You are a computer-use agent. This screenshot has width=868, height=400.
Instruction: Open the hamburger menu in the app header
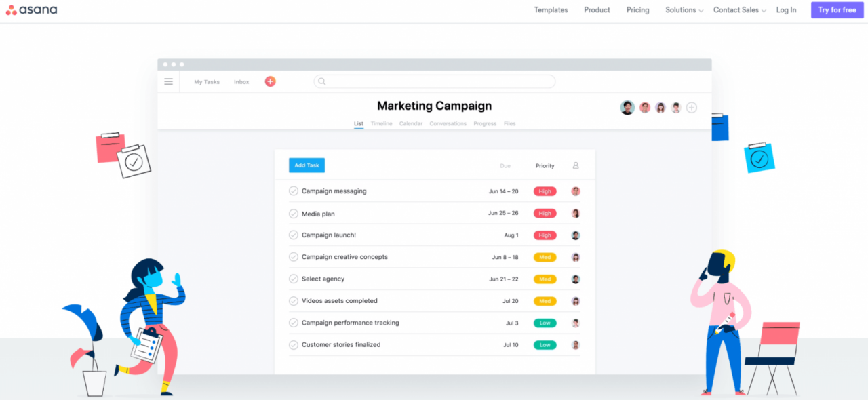coord(168,81)
